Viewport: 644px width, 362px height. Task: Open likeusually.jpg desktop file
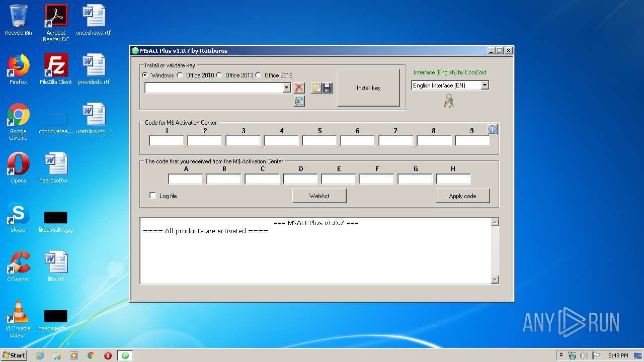[x=56, y=221]
